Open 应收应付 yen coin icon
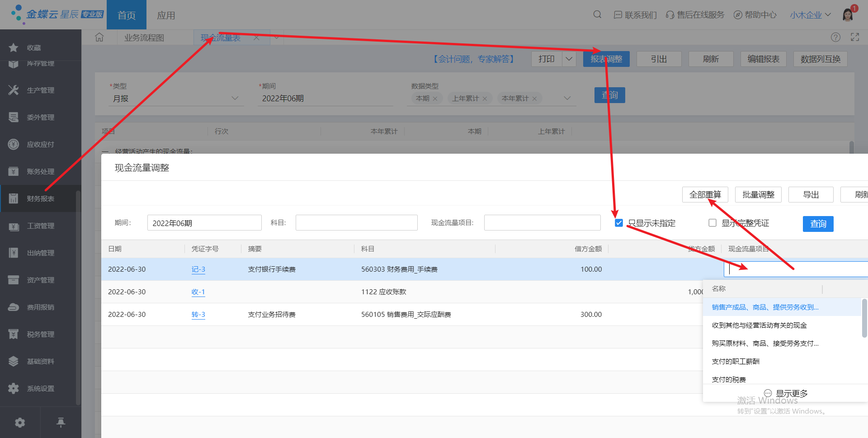 pos(14,144)
